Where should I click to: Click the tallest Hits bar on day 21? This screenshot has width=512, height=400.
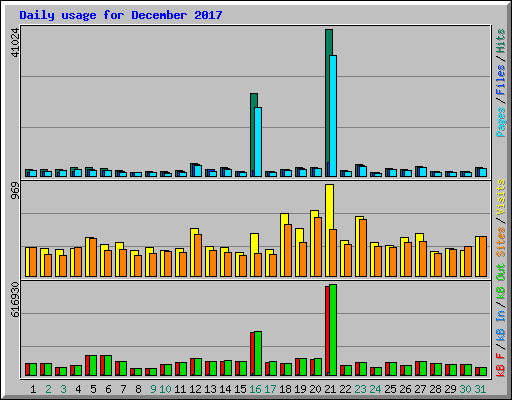tap(329, 42)
